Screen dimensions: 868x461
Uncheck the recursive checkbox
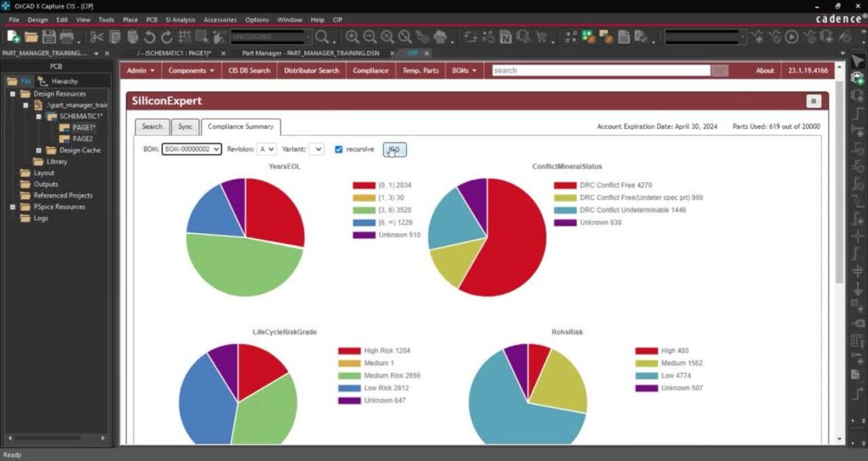339,149
